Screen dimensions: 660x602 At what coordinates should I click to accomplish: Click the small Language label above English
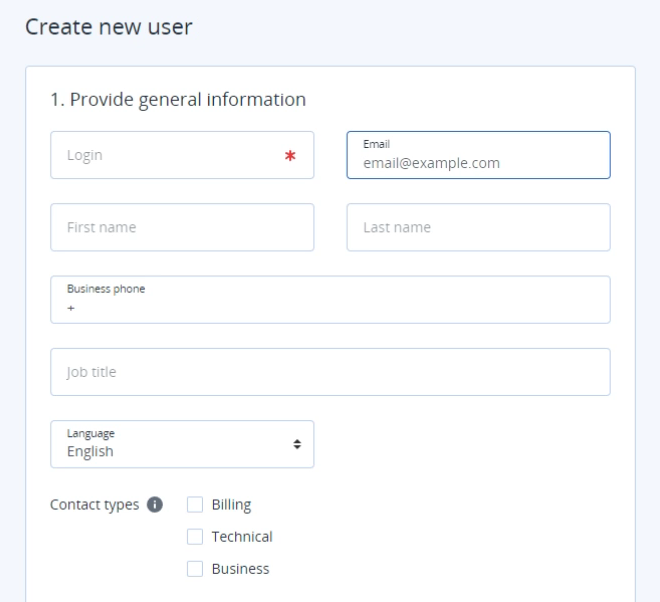point(90,433)
